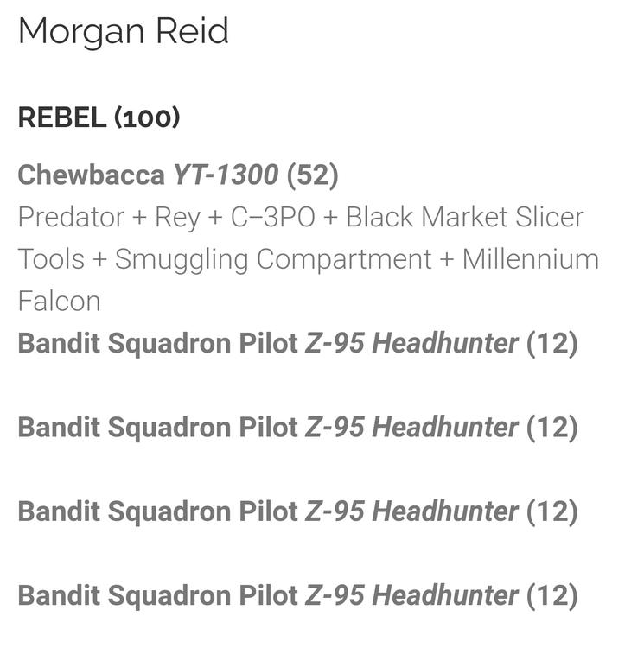Image resolution: width=644 pixels, height=648 pixels.
Task: Open the first Bandit Squadron Pilot entry
Action: [x=157, y=343]
